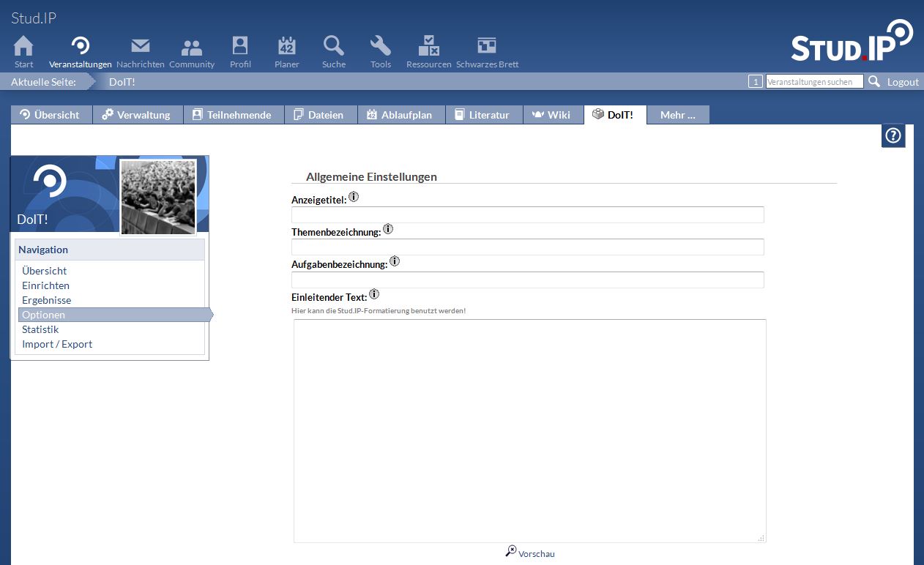The image size is (924, 565).
Task: Open the Ablaufplan tab
Action: 400,115
